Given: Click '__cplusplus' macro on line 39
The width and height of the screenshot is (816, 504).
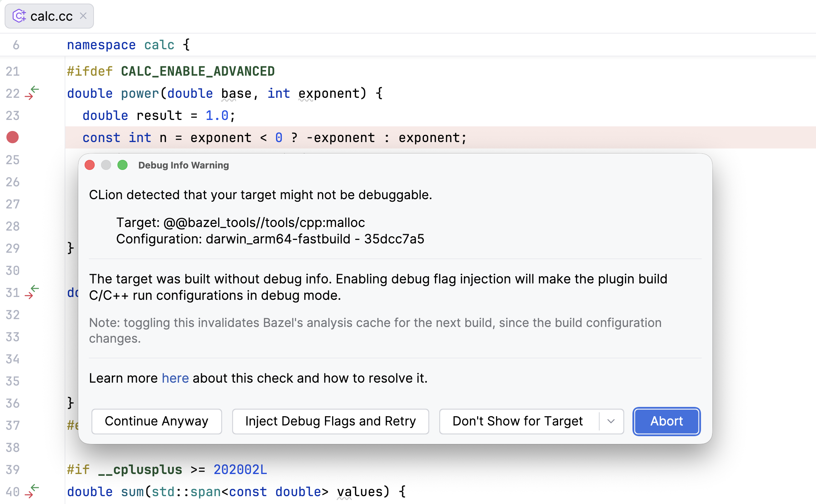Looking at the screenshot, I should (x=140, y=470).
